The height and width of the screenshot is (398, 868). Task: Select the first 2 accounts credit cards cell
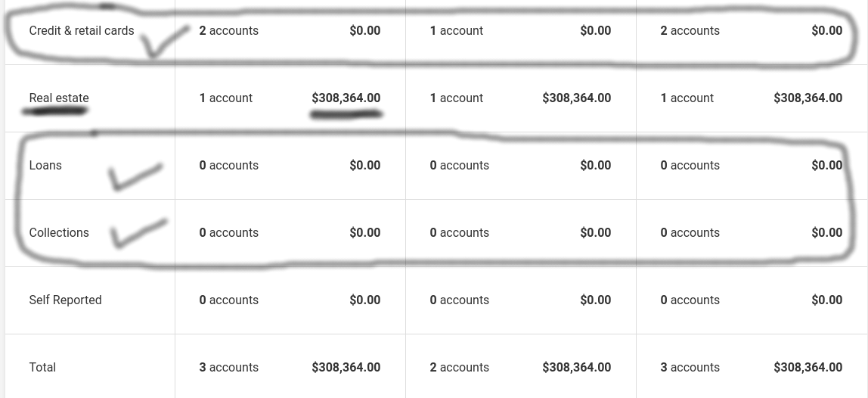coord(228,31)
